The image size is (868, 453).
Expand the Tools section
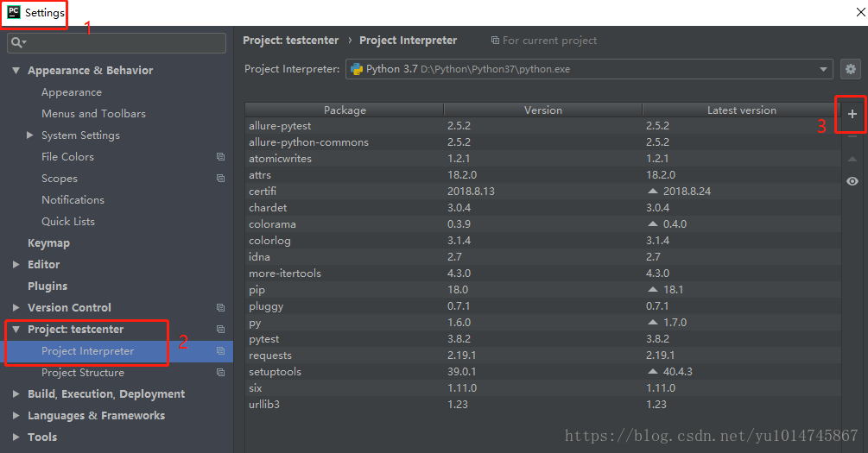point(16,437)
